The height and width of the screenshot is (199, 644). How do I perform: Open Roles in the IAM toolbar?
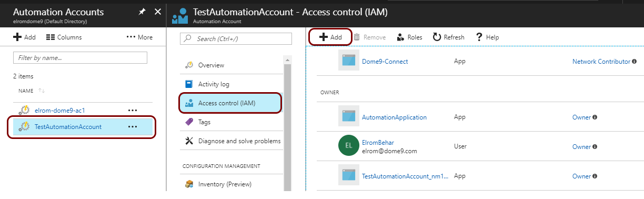[409, 37]
